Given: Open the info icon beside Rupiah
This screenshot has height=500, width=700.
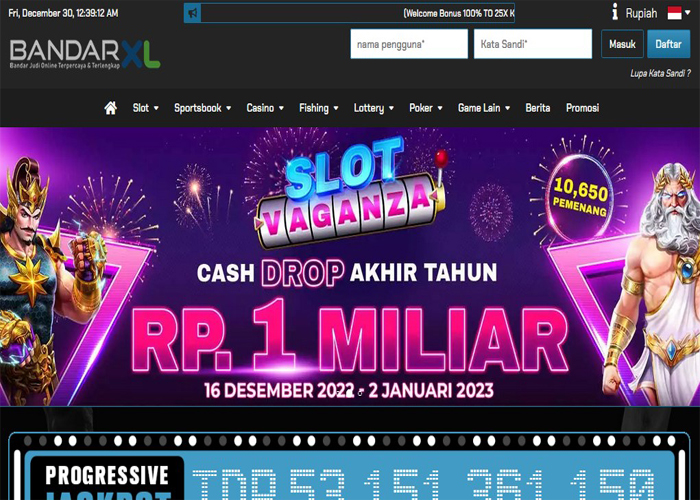Looking at the screenshot, I should click(x=615, y=12).
